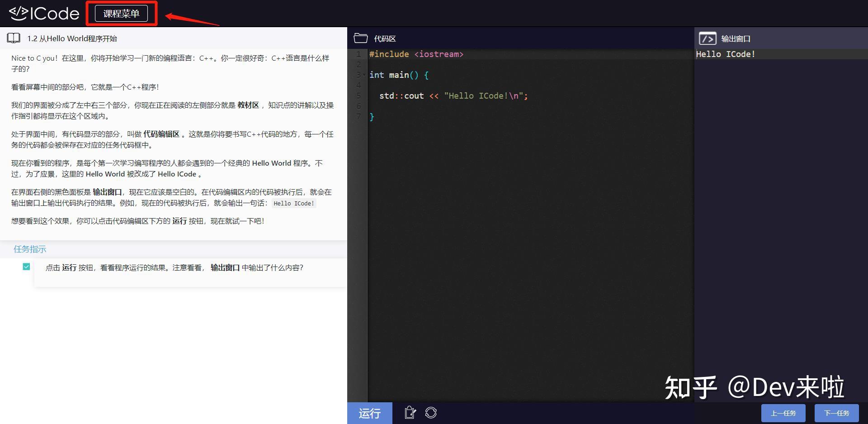Switch to the 代码区 panel header
The width and height of the screenshot is (868, 424).
click(384, 38)
